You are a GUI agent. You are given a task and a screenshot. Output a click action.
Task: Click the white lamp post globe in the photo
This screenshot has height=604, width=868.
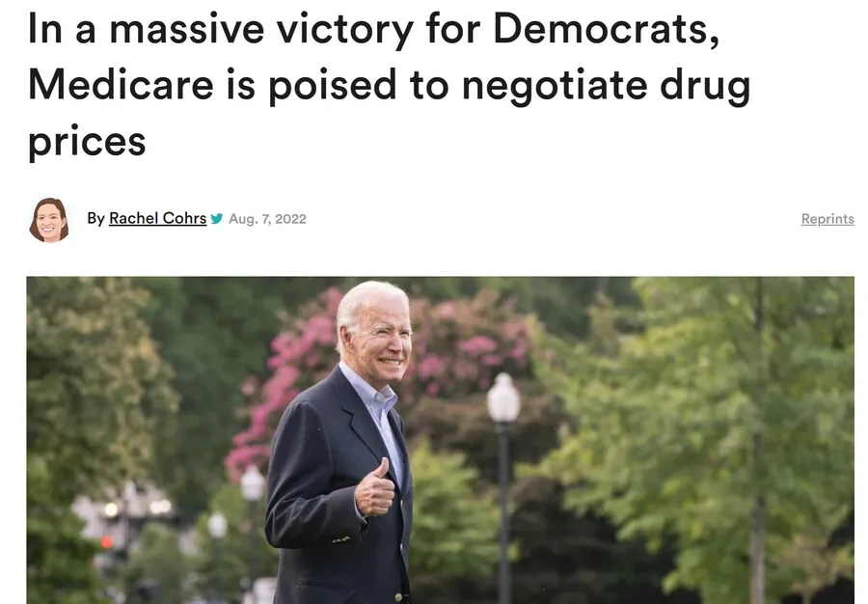(x=503, y=398)
